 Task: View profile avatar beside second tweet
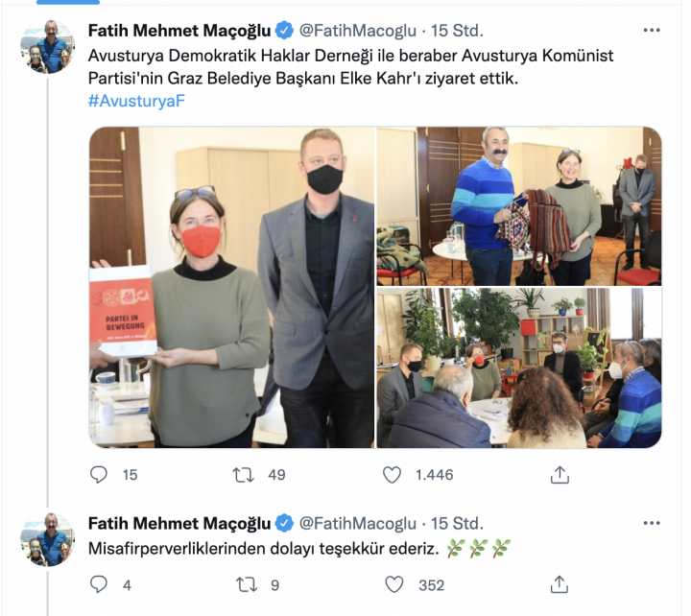coord(47,539)
